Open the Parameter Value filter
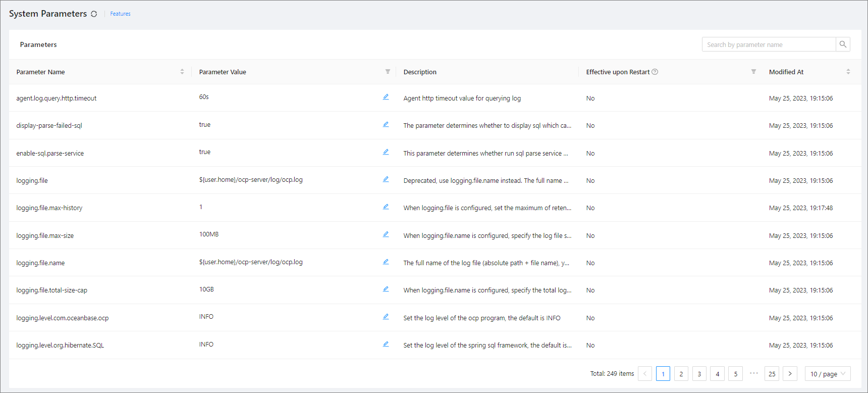The height and width of the screenshot is (393, 868). point(388,72)
